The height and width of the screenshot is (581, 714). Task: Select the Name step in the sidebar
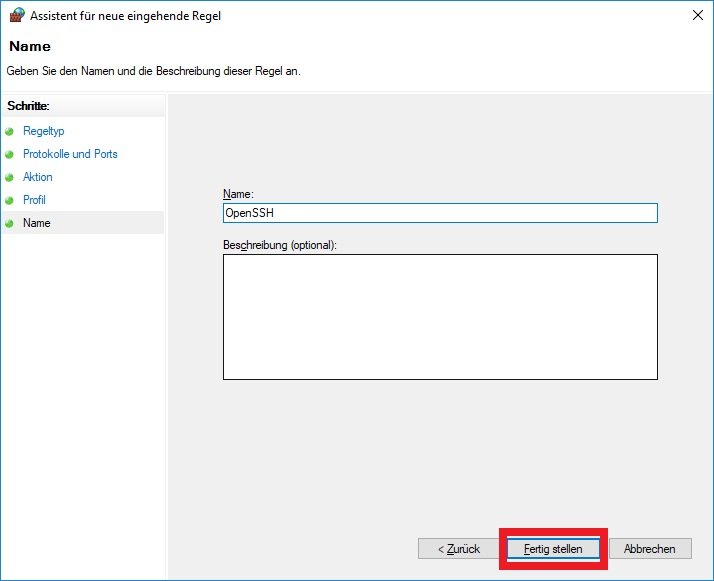[37, 223]
